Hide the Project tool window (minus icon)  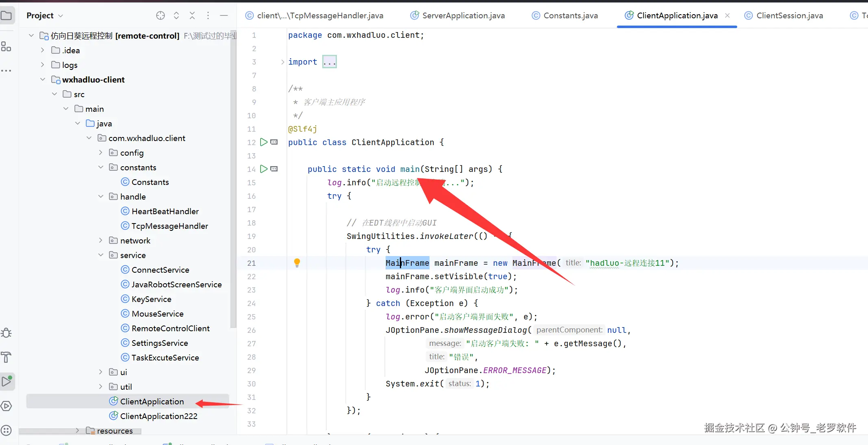coord(224,15)
